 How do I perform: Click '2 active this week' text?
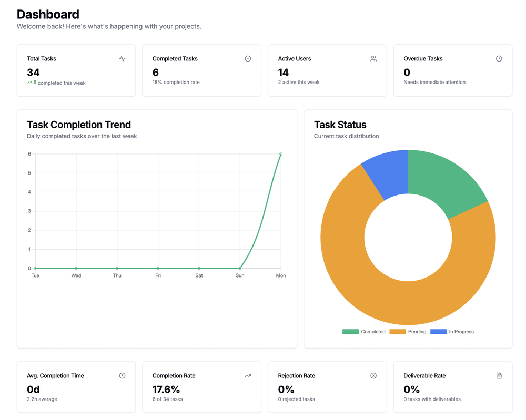[x=299, y=82]
